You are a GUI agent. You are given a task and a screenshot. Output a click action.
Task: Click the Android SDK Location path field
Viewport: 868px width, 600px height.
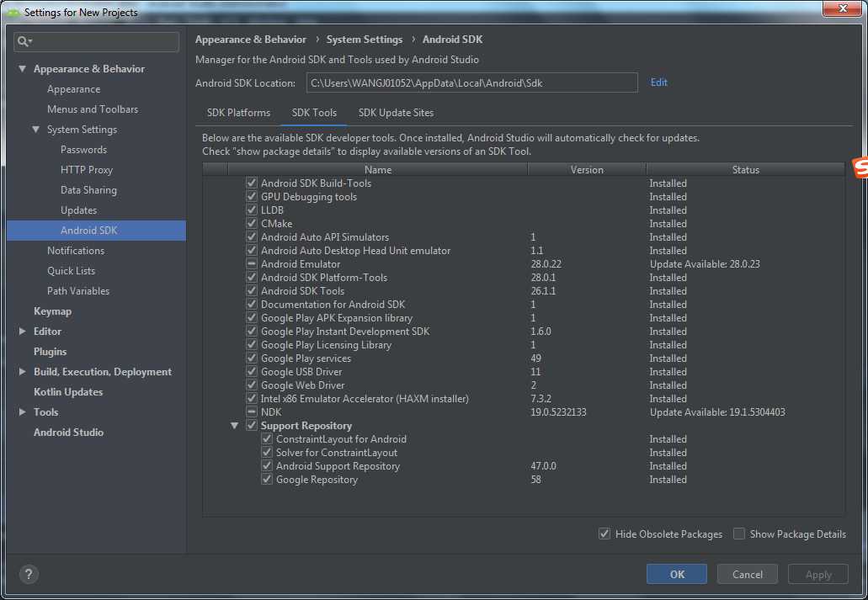(x=472, y=82)
